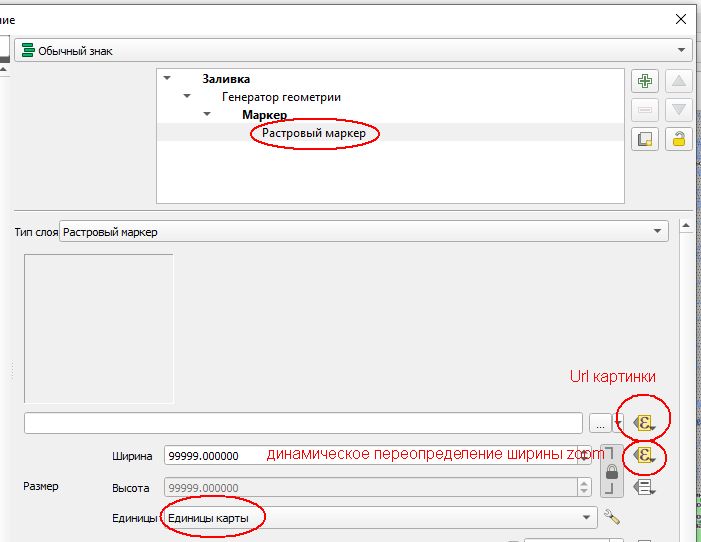Collapse the Генератор геометрии tree node
The height and width of the screenshot is (542, 701).
187,96
